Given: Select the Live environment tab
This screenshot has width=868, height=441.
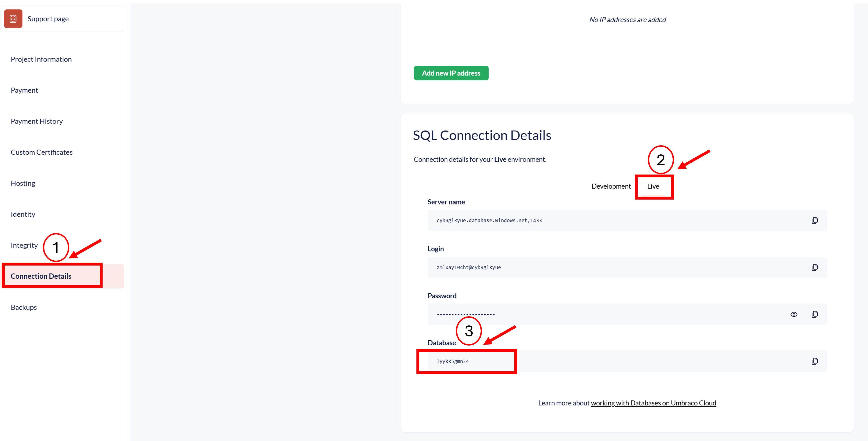Looking at the screenshot, I should (653, 186).
